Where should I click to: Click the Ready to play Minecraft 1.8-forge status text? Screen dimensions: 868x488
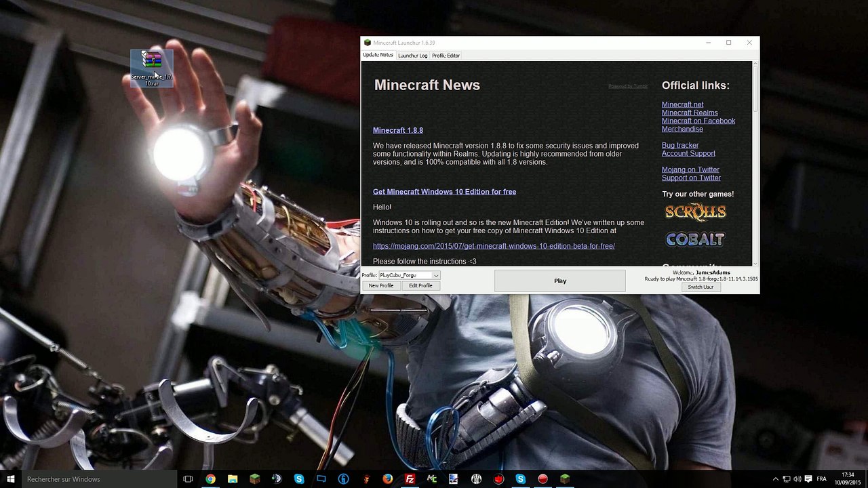click(701, 279)
